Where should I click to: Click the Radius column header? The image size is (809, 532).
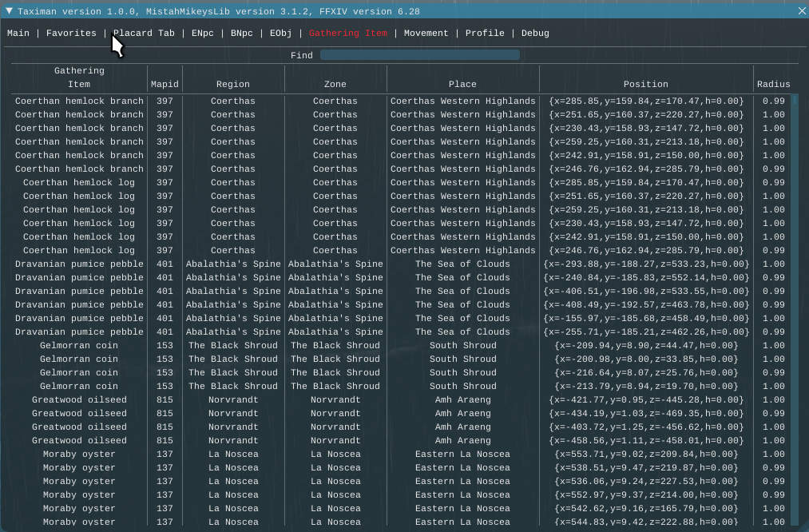tap(773, 84)
